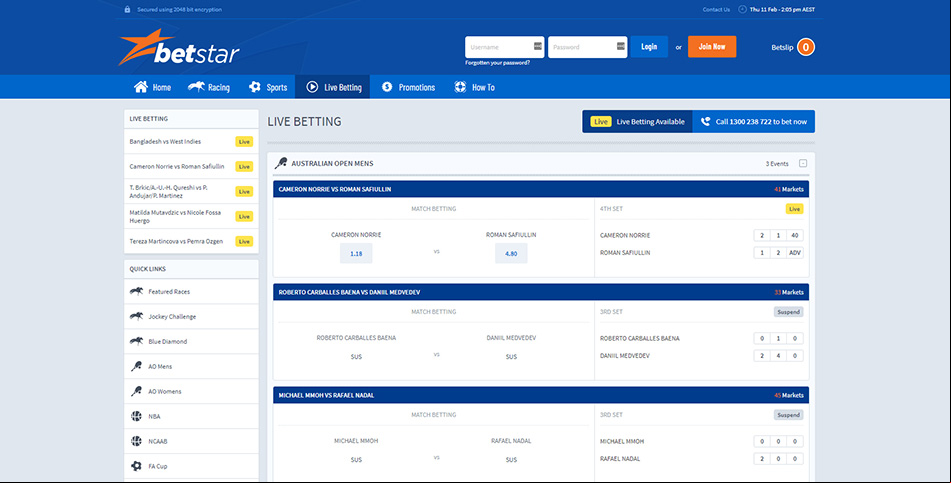Click the dollar icon beside Promotions
The image size is (951, 483).
click(x=387, y=87)
